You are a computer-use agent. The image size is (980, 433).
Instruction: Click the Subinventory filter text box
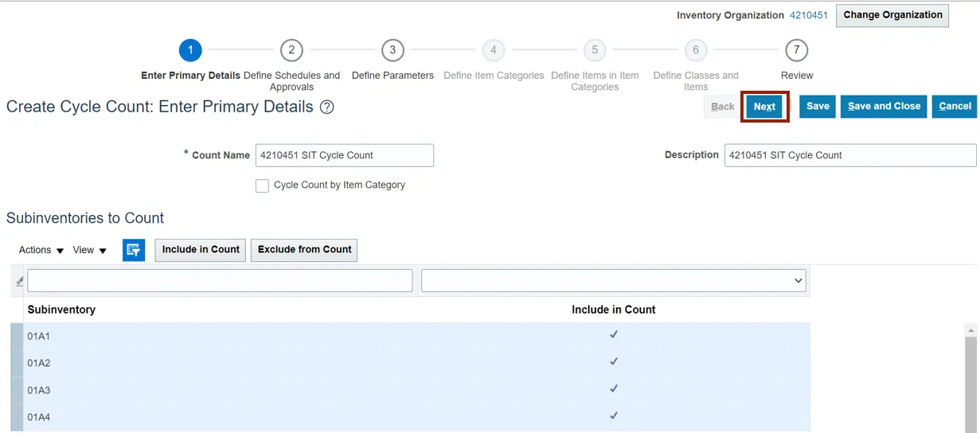pyautogui.click(x=220, y=281)
